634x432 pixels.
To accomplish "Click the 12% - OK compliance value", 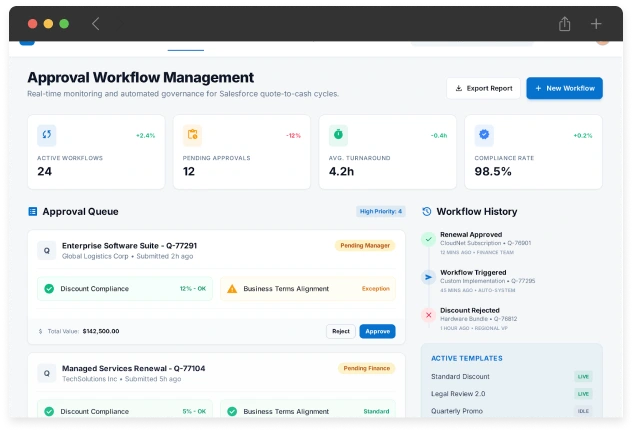I will pos(193,289).
